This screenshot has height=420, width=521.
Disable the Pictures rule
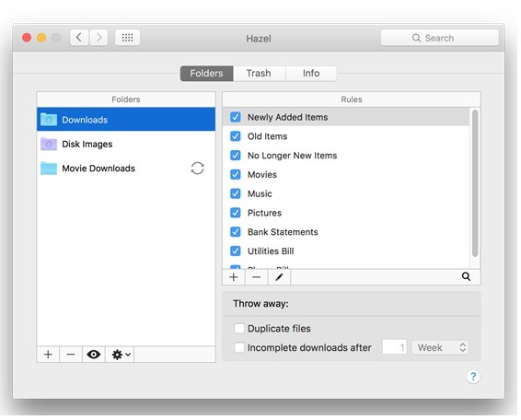pyautogui.click(x=236, y=213)
